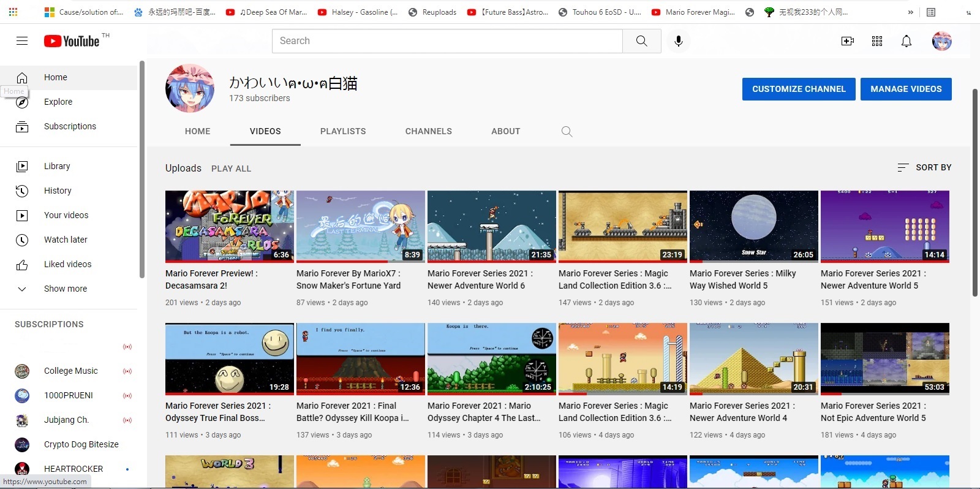Open the ABOUT tab
Viewport: 980px width, 489px height.
(x=506, y=131)
